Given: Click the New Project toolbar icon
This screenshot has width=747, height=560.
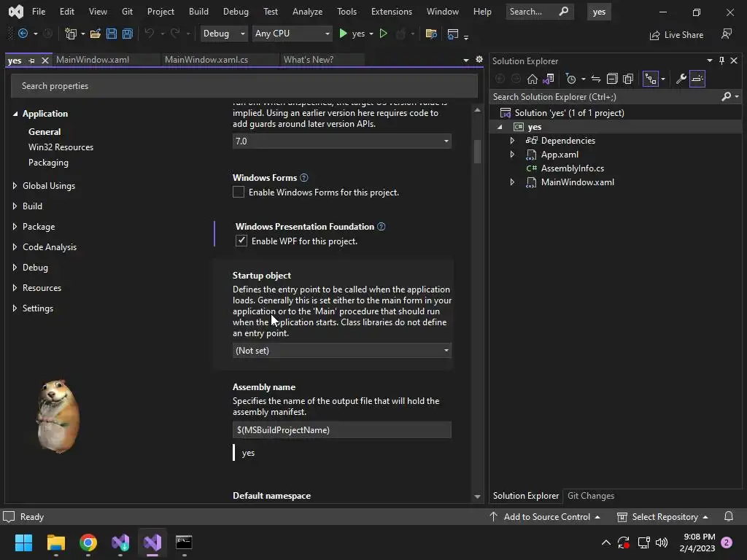Looking at the screenshot, I should click(x=71, y=34).
